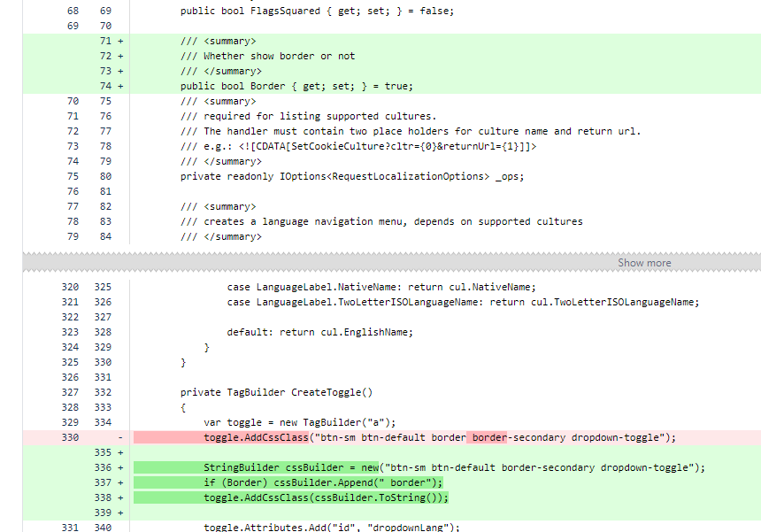Click the plus marker on added line 337
The width and height of the screenshot is (761, 532).
(x=120, y=482)
